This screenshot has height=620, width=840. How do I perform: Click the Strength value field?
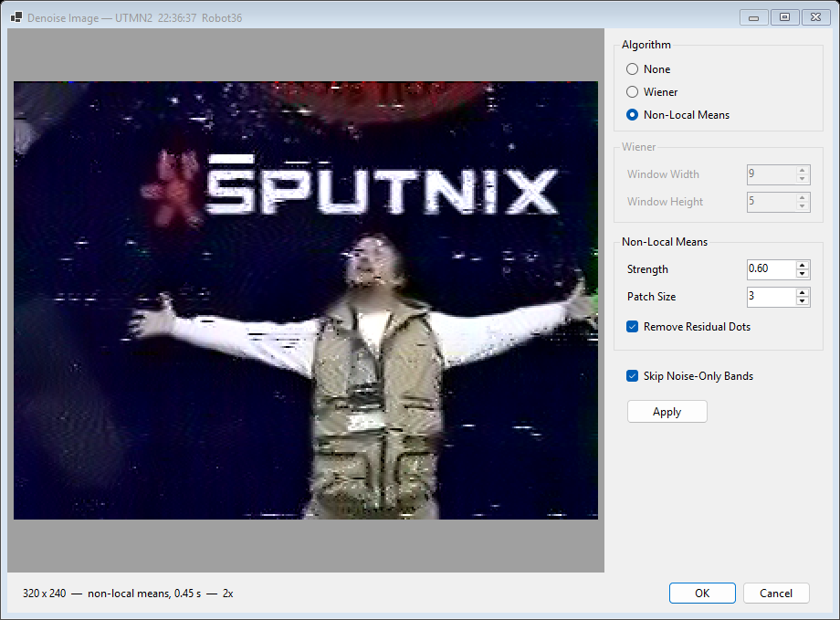pos(772,269)
